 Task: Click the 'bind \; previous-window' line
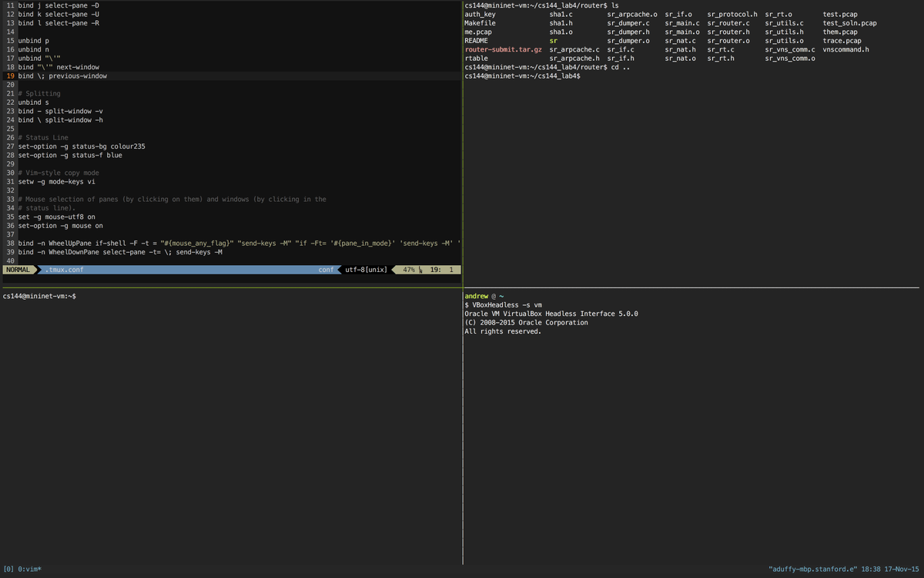[62, 76]
